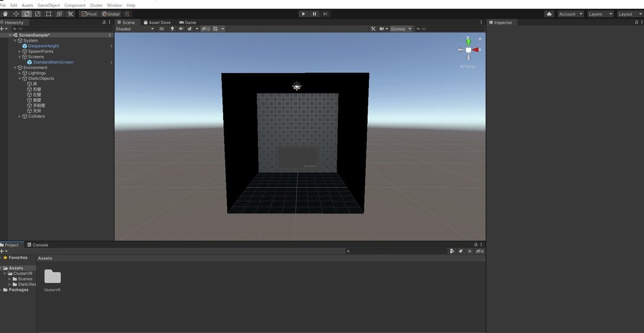Open the Shaded draw mode dropdown
Viewport: 644px width, 333px height.
tap(135, 29)
